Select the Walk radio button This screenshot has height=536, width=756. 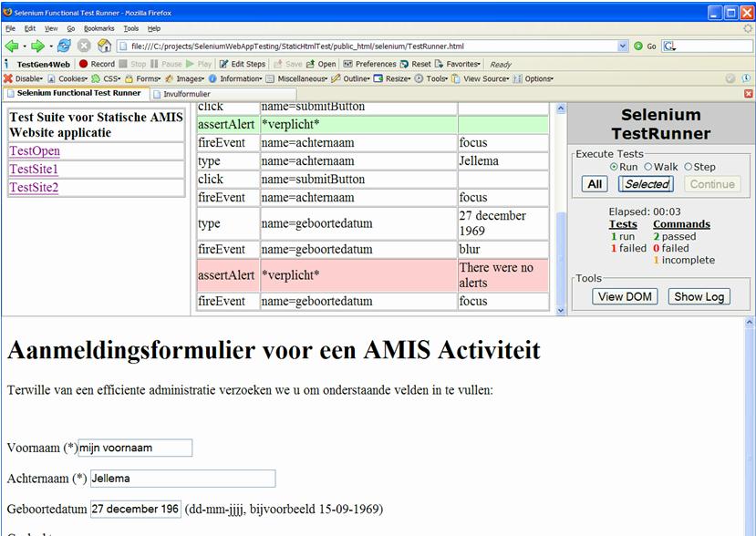click(x=648, y=167)
